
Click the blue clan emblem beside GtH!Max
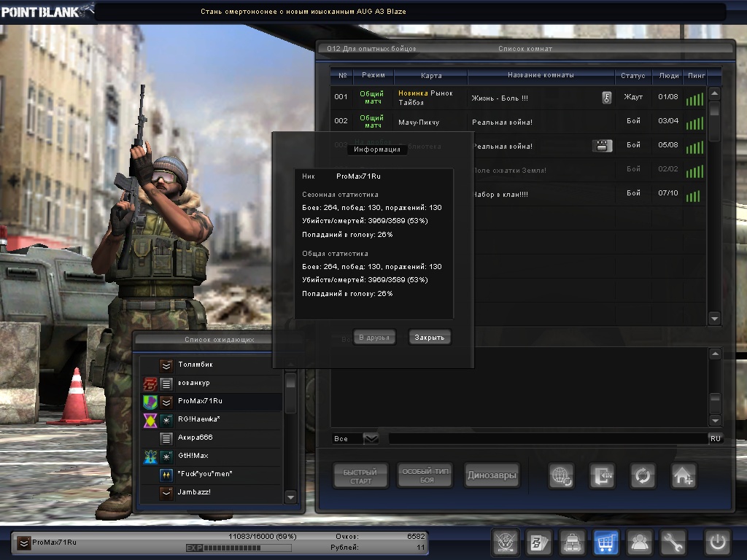pos(150,456)
